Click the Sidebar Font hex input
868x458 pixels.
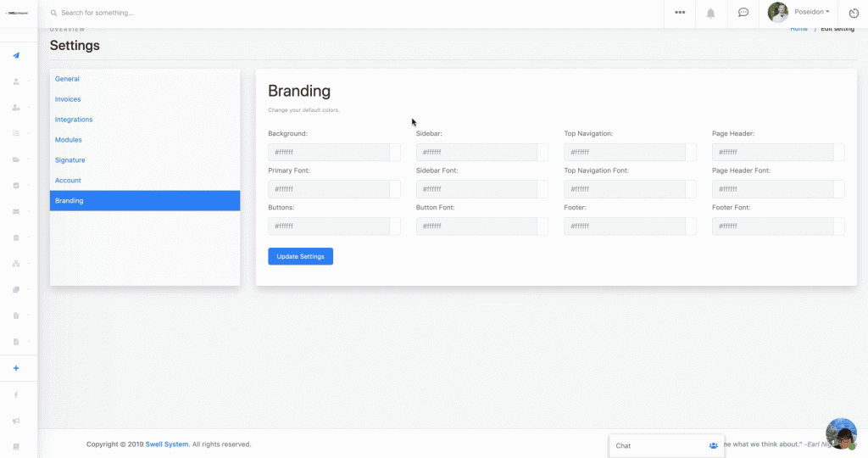click(x=476, y=189)
